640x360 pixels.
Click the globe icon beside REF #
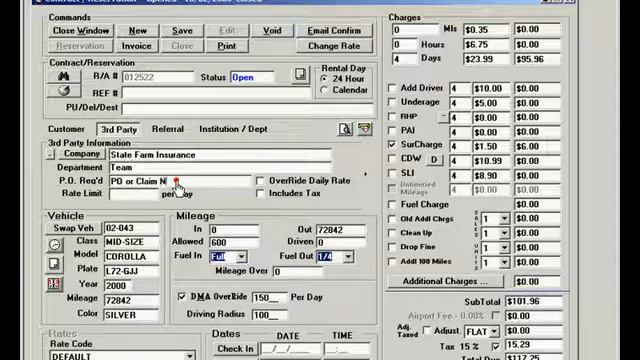64,91
